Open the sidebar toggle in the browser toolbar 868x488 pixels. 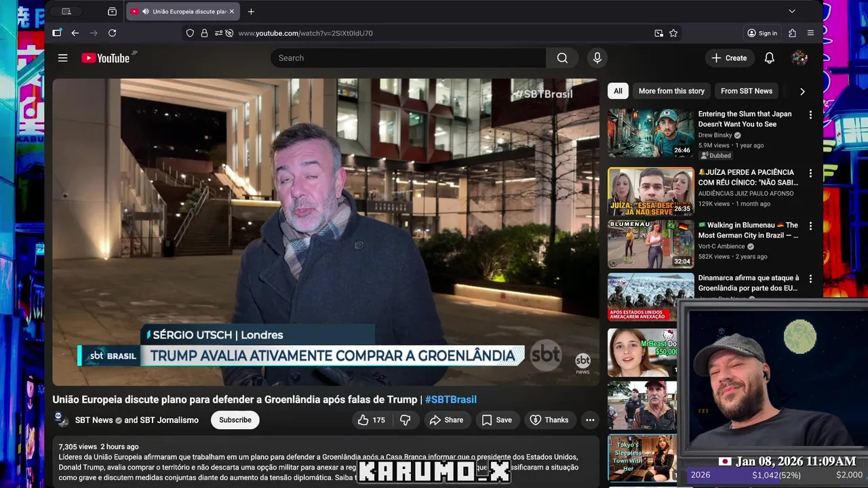point(57,33)
